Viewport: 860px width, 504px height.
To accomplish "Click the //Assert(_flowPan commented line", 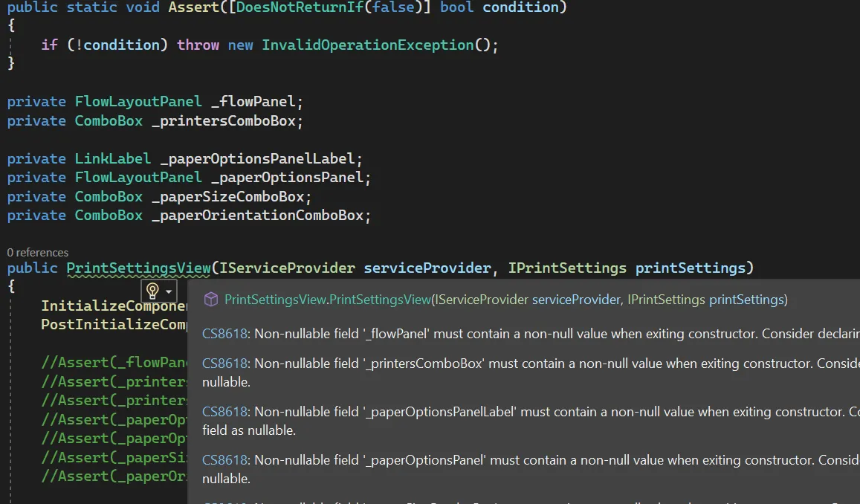I will tap(114, 362).
